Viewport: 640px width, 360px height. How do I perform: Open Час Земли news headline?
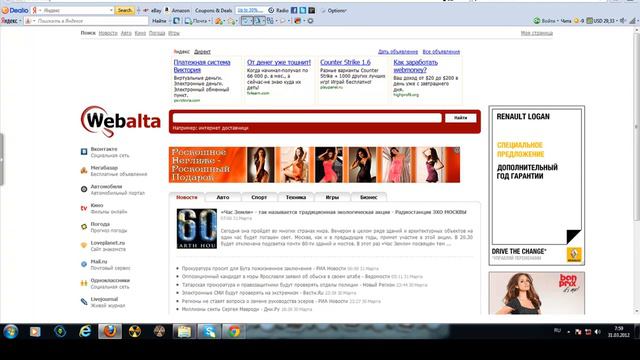[x=343, y=212]
